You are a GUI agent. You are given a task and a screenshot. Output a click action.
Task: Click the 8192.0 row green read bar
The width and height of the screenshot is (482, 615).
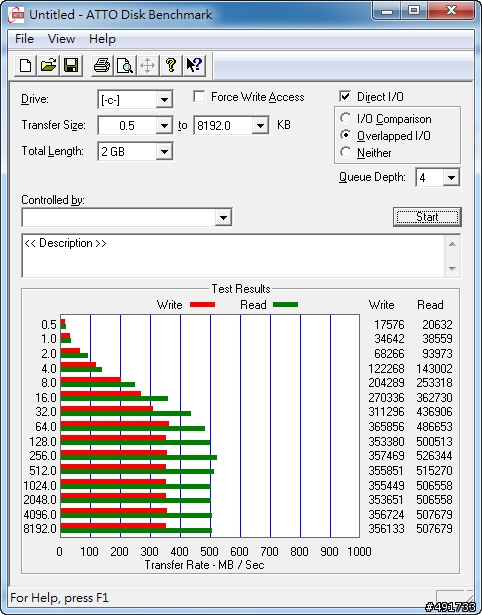pyautogui.click(x=136, y=531)
